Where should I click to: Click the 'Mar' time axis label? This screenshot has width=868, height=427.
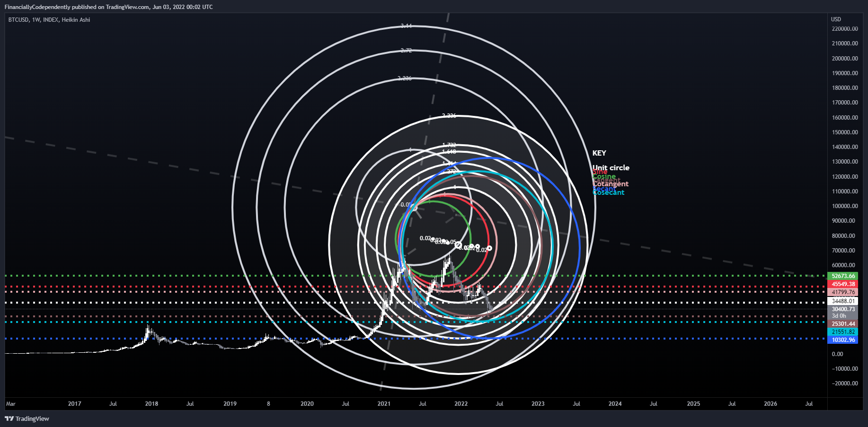[11, 404]
